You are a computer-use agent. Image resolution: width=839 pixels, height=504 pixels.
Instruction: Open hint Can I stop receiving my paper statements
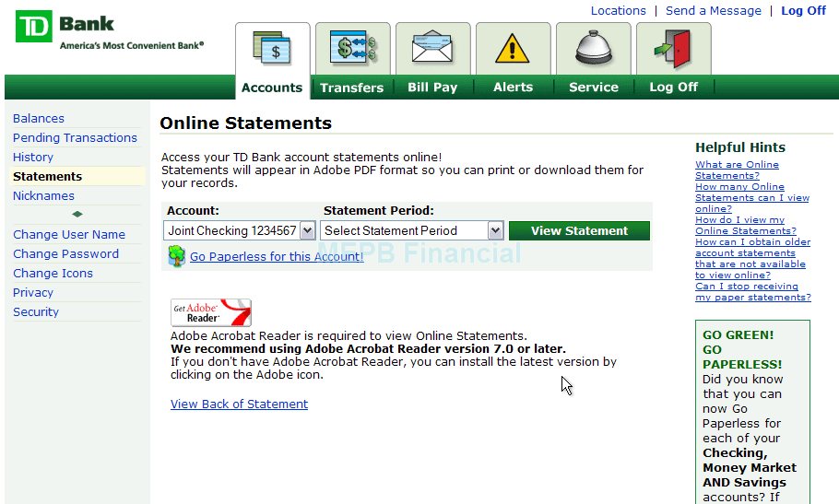tap(753, 292)
